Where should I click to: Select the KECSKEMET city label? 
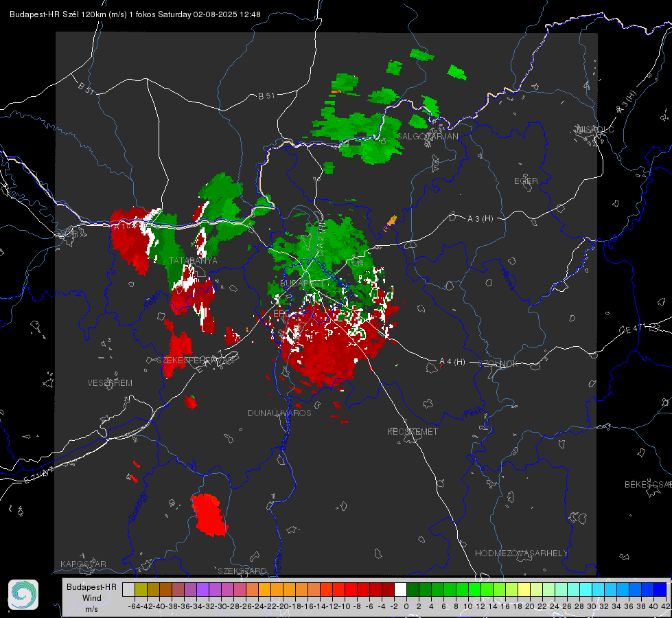pyautogui.click(x=413, y=431)
